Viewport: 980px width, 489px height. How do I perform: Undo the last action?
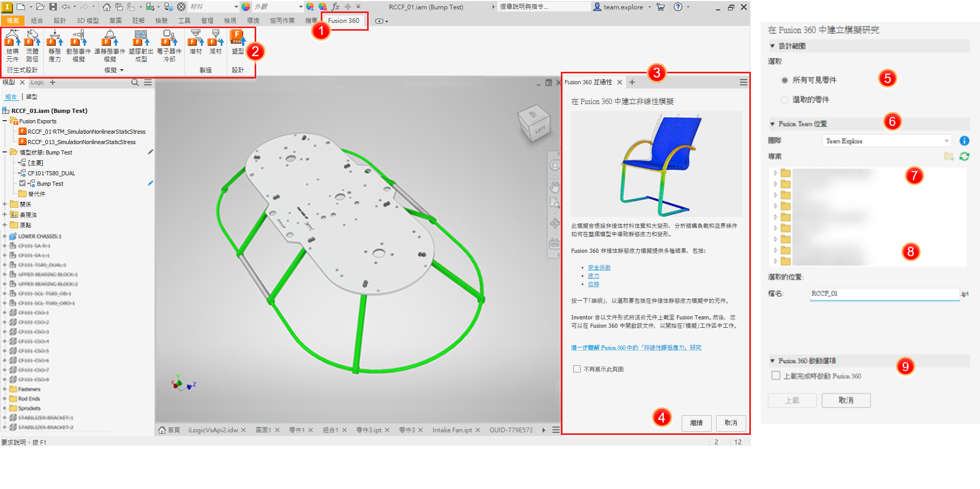[x=66, y=7]
